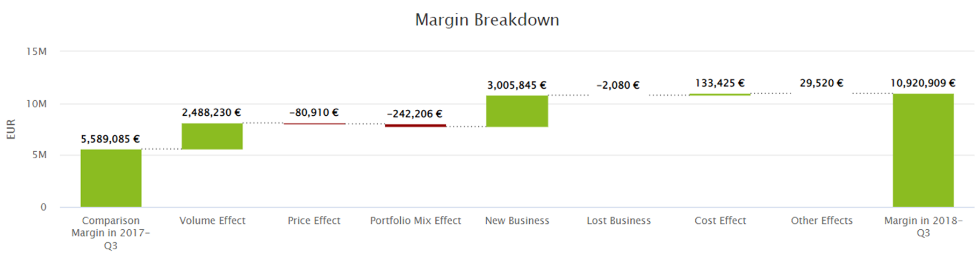Click the 15M y-axis tick label
Screen dimensions: 980x253
pos(37,51)
